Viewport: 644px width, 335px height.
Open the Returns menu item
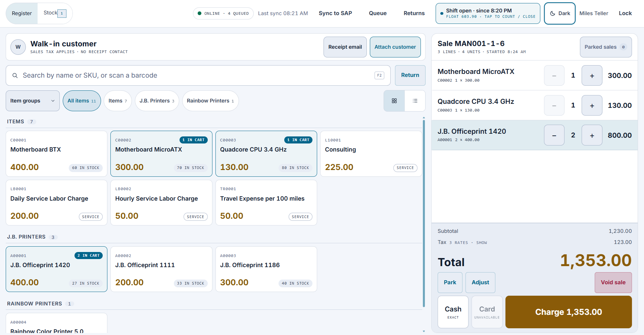click(x=414, y=13)
